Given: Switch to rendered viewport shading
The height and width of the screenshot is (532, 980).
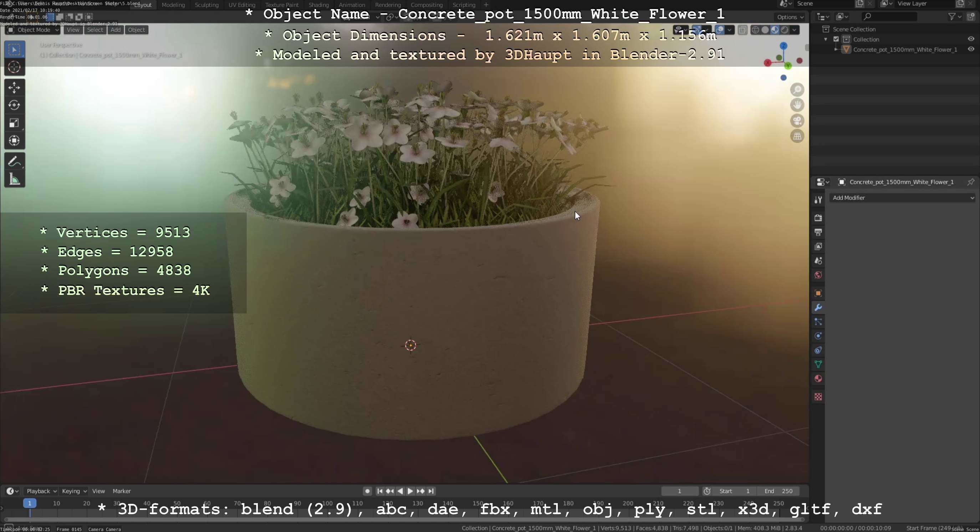Looking at the screenshot, I should coord(784,30).
